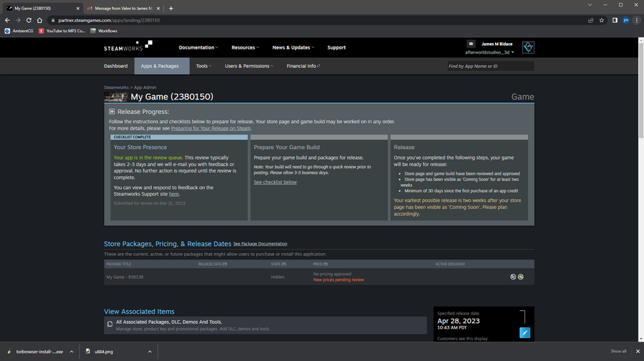Image resolution: width=644 pixels, height=361 pixels.
Task: Click the App Admin breadcrumb link
Action: [x=145, y=87]
